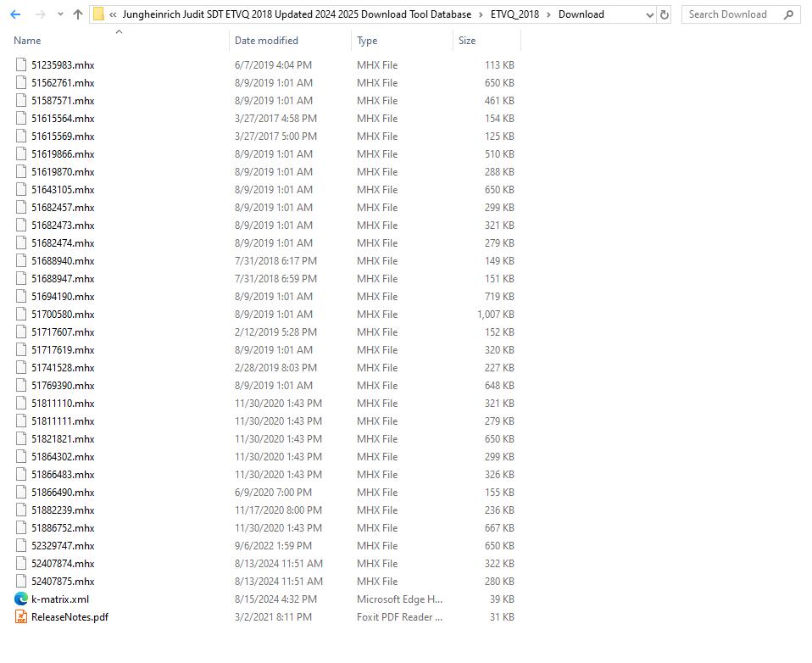
Task: Click the Foxit PDF icon beside ReleaseNotes.pdf
Action: 19,617
